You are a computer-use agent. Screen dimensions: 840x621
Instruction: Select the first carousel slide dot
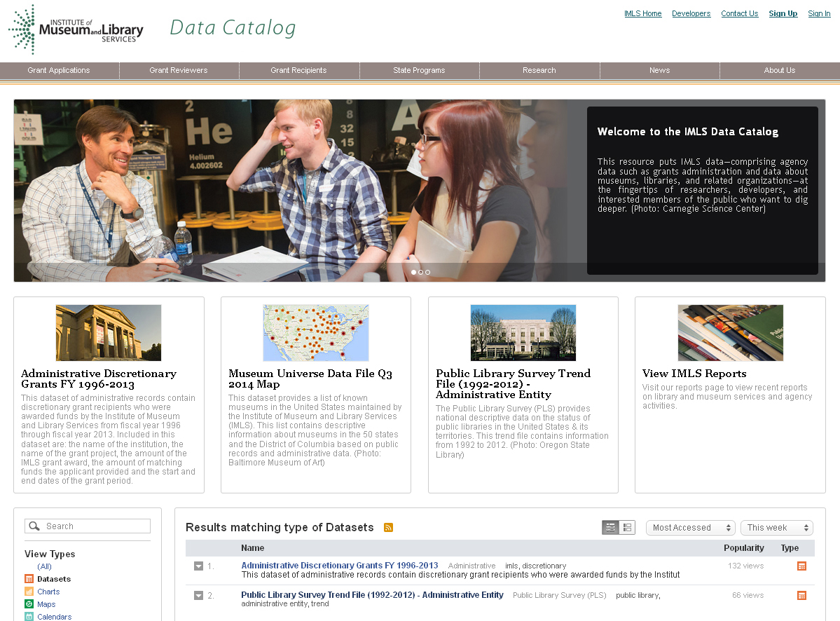[x=413, y=272]
